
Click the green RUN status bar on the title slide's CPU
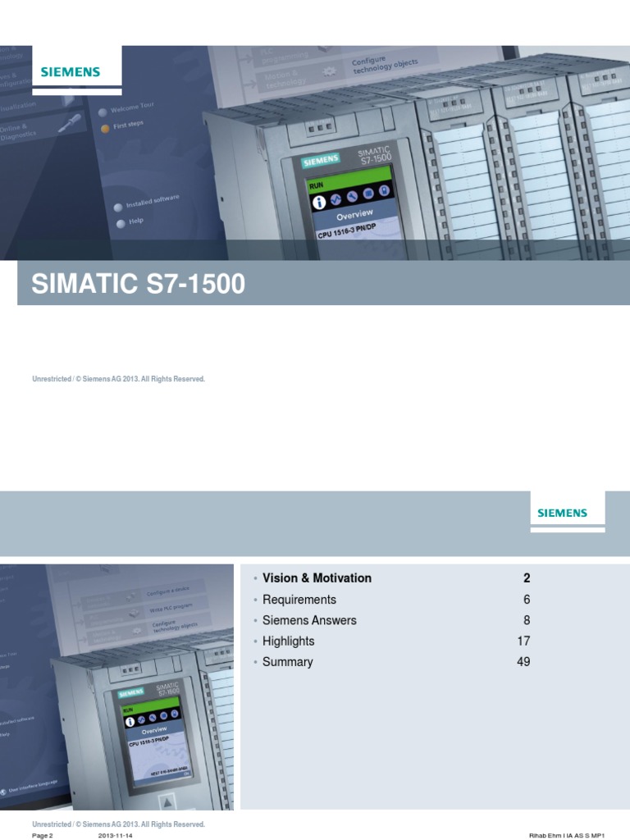(349, 179)
